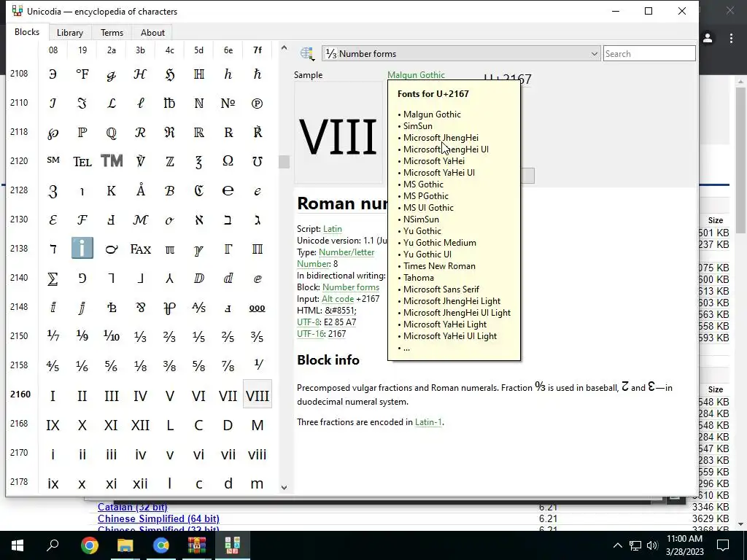747x560 pixels.
Task: Select Roman numeral XII character
Action: 141,425
